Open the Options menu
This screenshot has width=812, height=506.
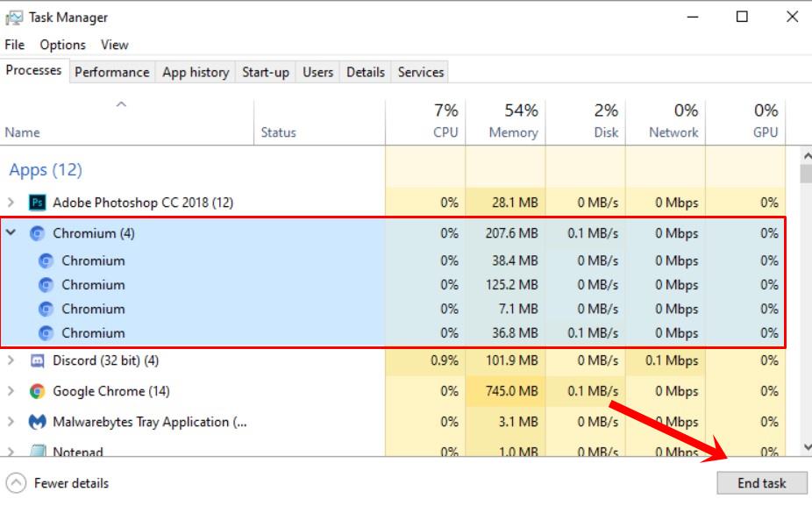coord(62,45)
